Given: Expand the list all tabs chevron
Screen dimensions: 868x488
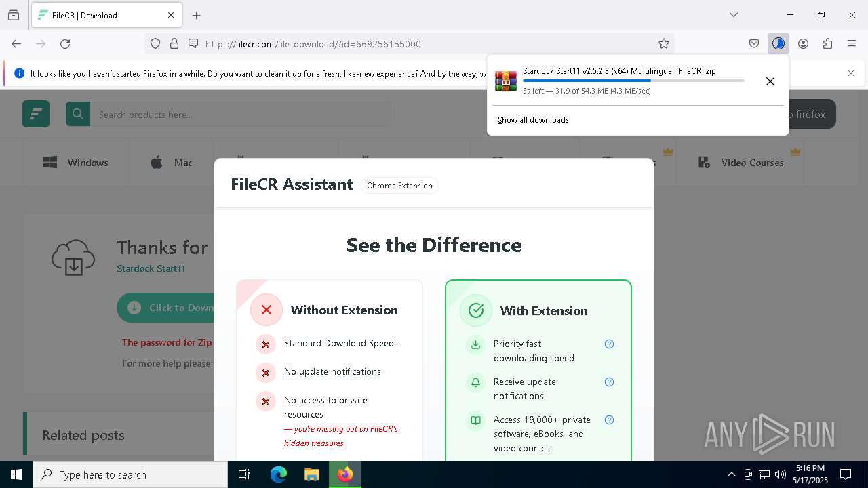Looking at the screenshot, I should pos(734,15).
